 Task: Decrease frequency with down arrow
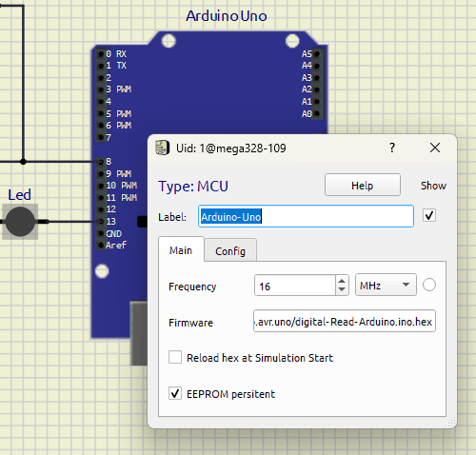click(x=342, y=289)
